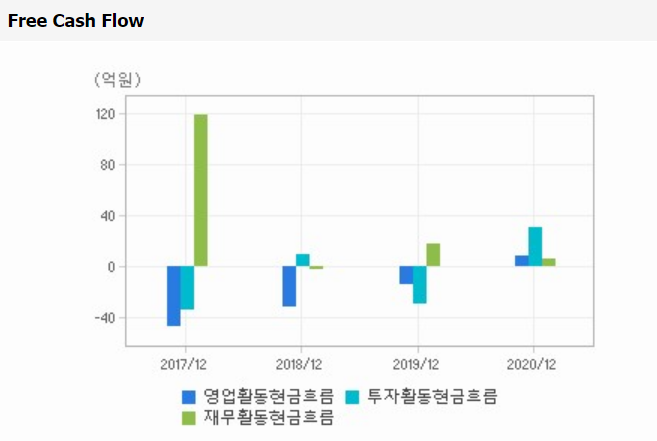657x441 pixels.
Task: Click the -40 y-axis value
Action: [105, 318]
